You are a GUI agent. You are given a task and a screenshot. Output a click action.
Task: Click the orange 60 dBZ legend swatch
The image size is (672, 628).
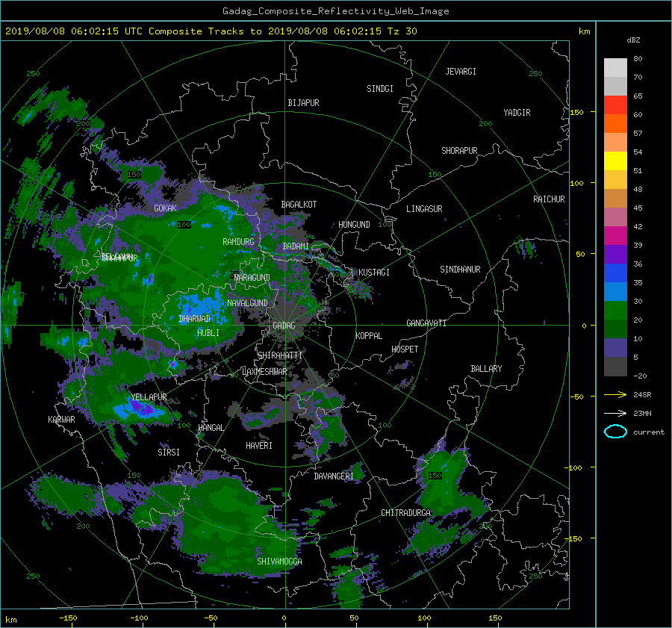coord(615,123)
